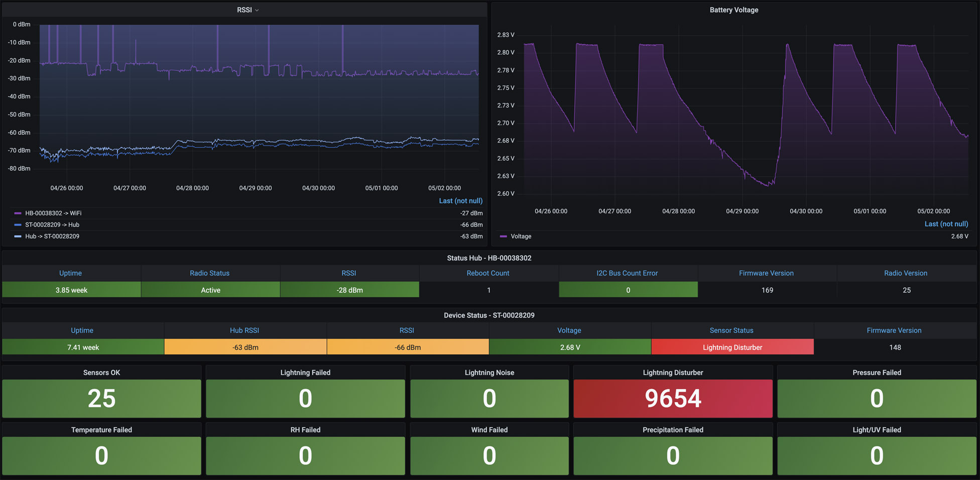The height and width of the screenshot is (480, 980).
Task: Select the -28 dBm hub RSSI cell
Action: [349, 290]
